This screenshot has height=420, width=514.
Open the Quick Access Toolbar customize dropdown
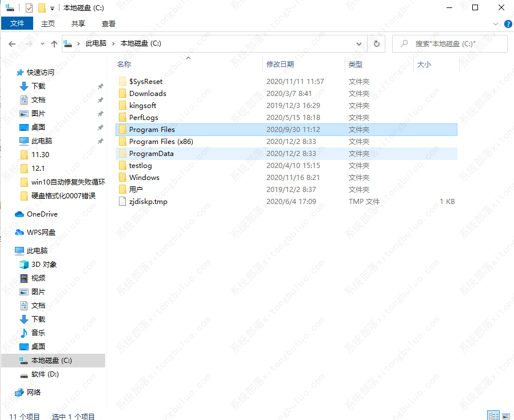pos(52,7)
